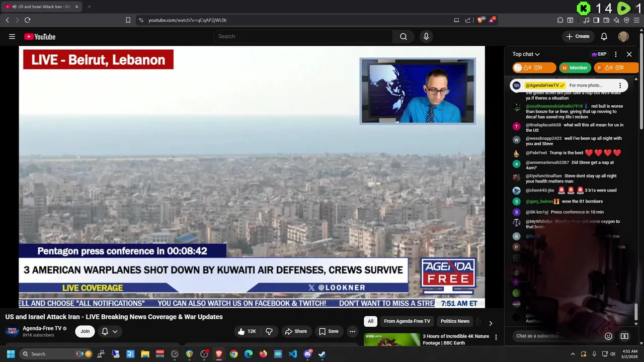Dislike the video

(x=269, y=331)
